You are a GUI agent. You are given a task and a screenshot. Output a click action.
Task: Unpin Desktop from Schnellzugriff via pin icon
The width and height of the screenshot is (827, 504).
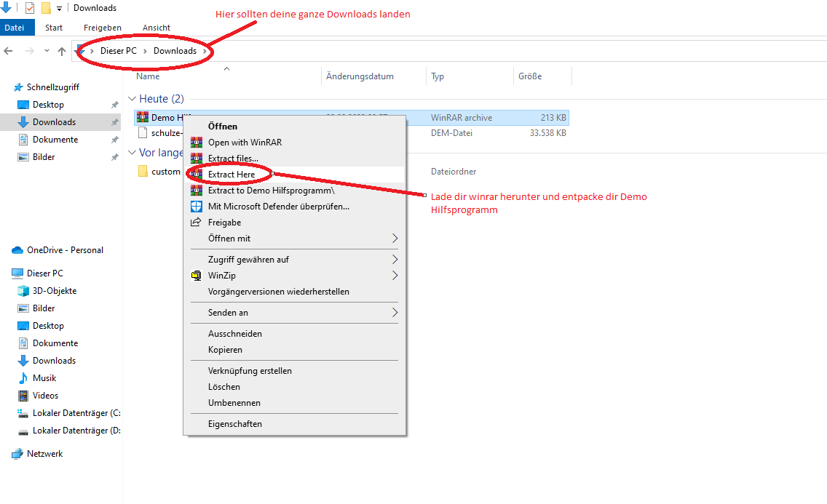point(114,105)
